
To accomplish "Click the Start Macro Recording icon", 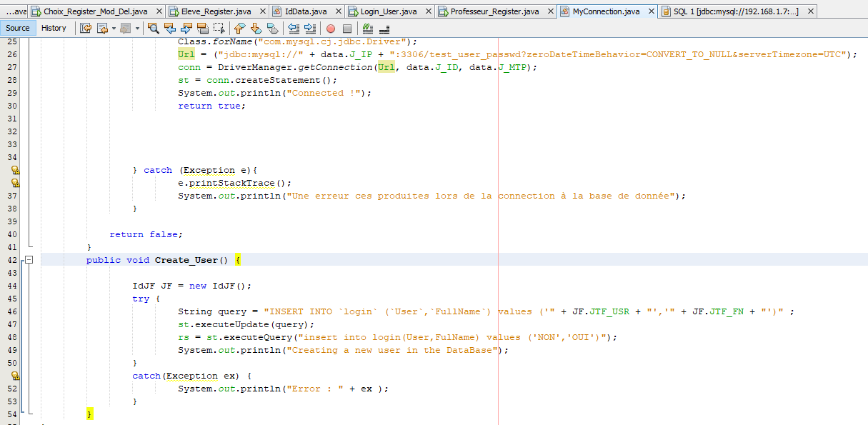I will [329, 29].
